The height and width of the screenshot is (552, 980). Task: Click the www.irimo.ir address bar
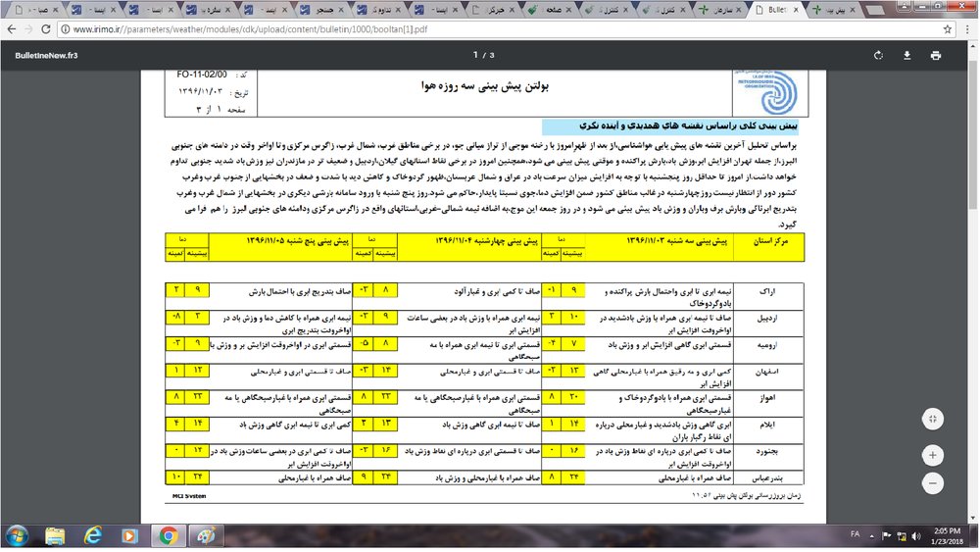click(x=507, y=29)
